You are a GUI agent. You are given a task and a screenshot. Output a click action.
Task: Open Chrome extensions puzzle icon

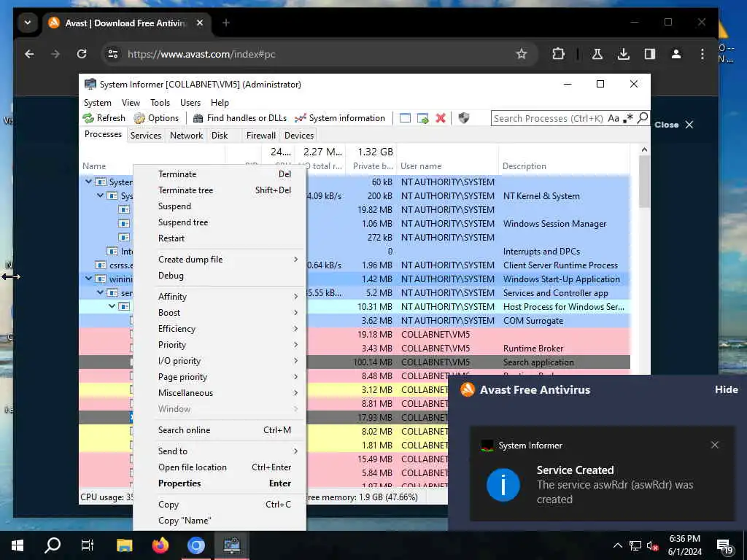[x=558, y=54]
